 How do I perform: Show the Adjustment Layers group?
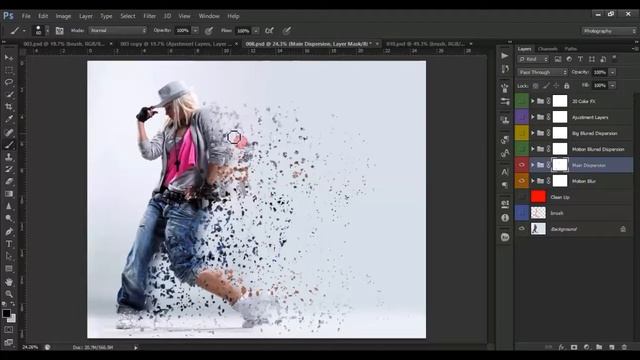pyautogui.click(x=522, y=117)
